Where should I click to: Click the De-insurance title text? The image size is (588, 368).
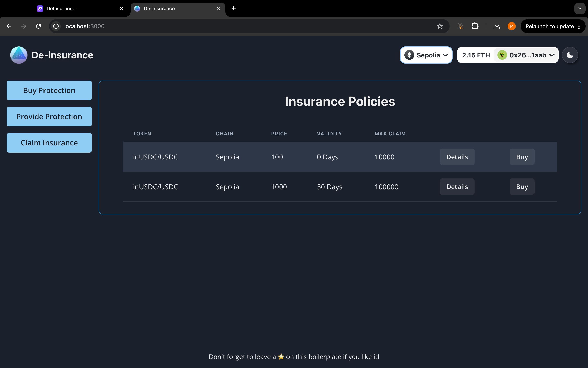[x=62, y=55]
